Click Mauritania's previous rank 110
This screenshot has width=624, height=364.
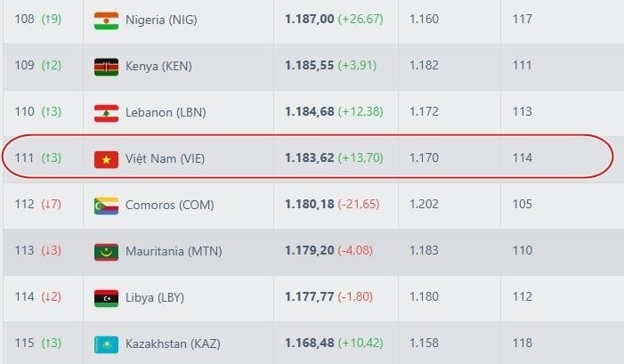(523, 251)
